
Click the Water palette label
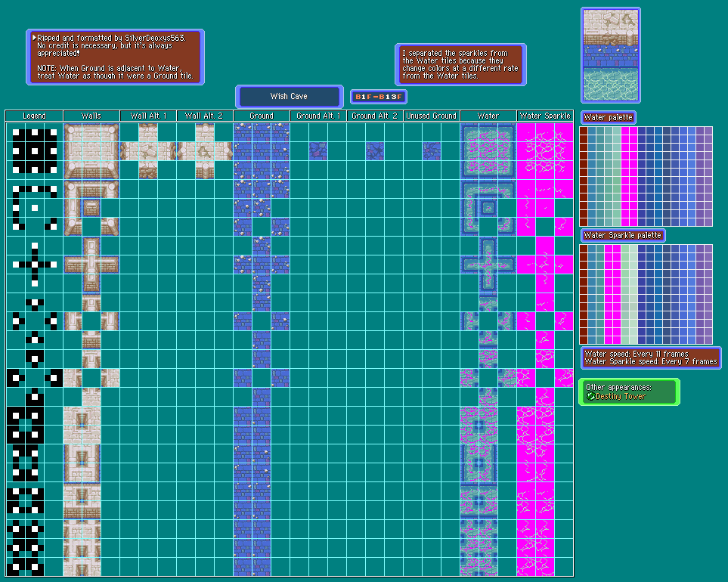[609, 117]
